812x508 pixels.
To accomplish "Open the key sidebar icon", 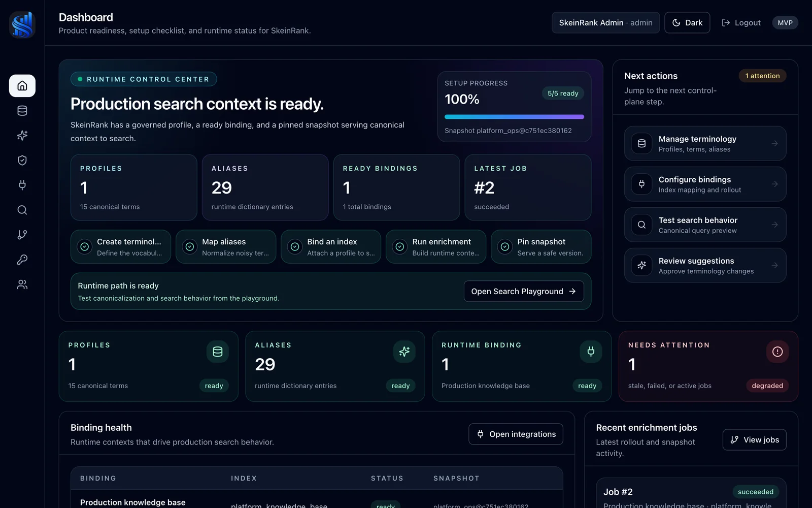I will click(22, 260).
